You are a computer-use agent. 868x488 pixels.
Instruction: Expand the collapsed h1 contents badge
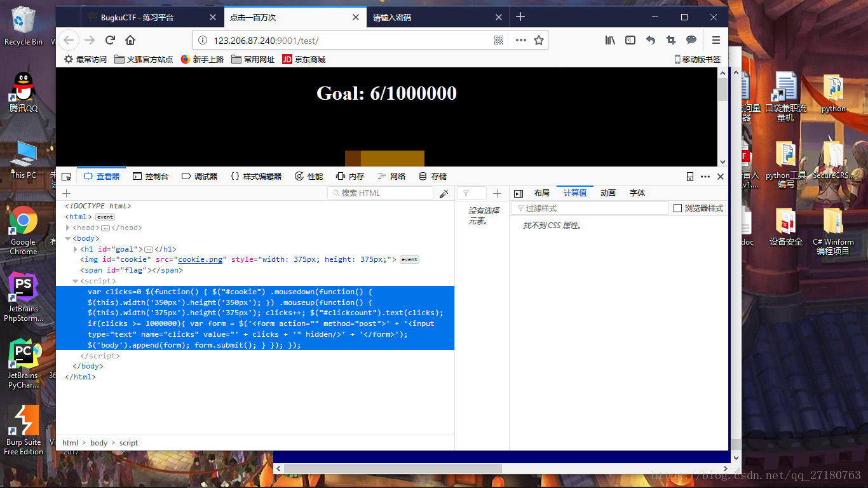point(149,250)
